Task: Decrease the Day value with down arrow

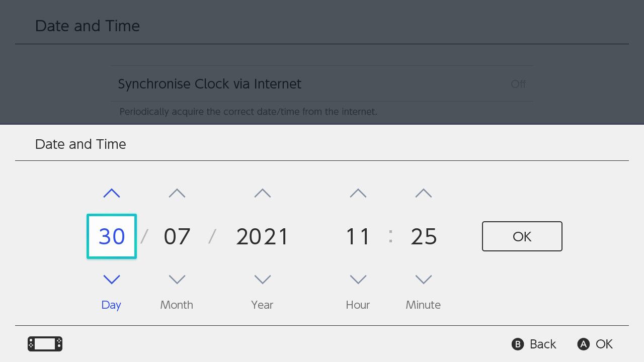Action: (x=111, y=280)
